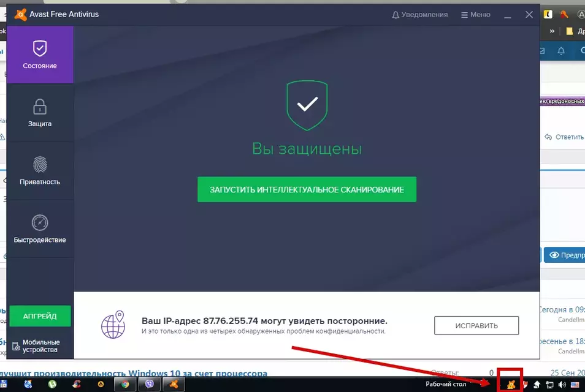Launch CCleaner from the taskbar
This screenshot has height=392, width=585.
click(77, 384)
